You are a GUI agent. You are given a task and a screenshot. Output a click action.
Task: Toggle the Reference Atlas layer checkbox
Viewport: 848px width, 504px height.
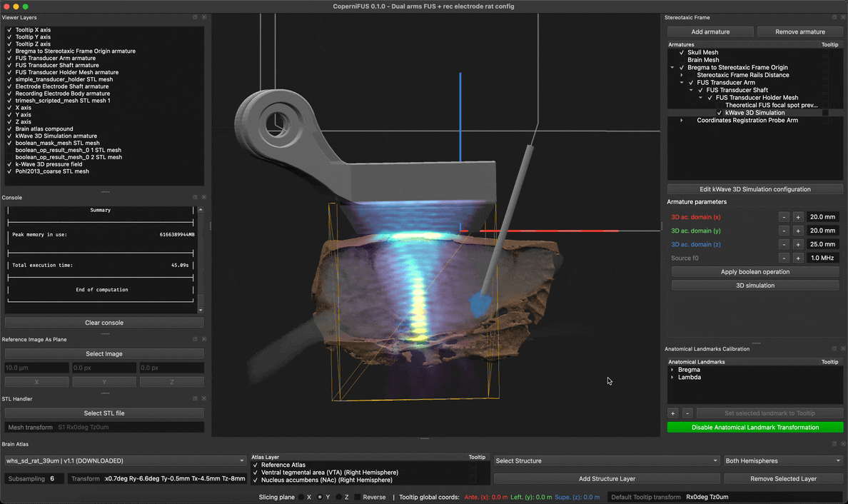(x=256, y=465)
